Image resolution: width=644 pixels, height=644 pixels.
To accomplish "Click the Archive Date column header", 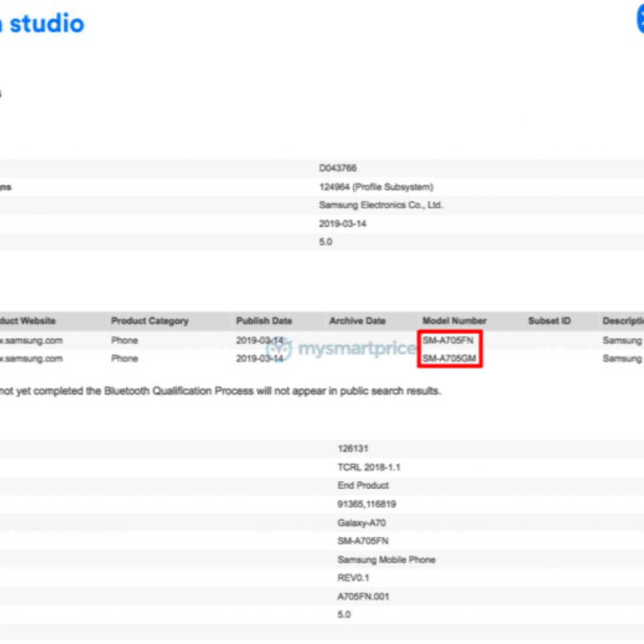I will pos(357,321).
